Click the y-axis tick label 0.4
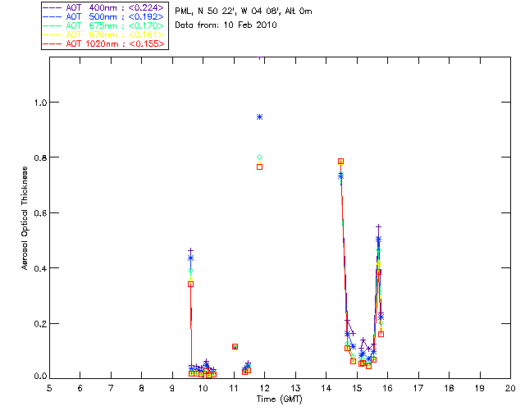The width and height of the screenshot is (525, 420). coord(40,268)
